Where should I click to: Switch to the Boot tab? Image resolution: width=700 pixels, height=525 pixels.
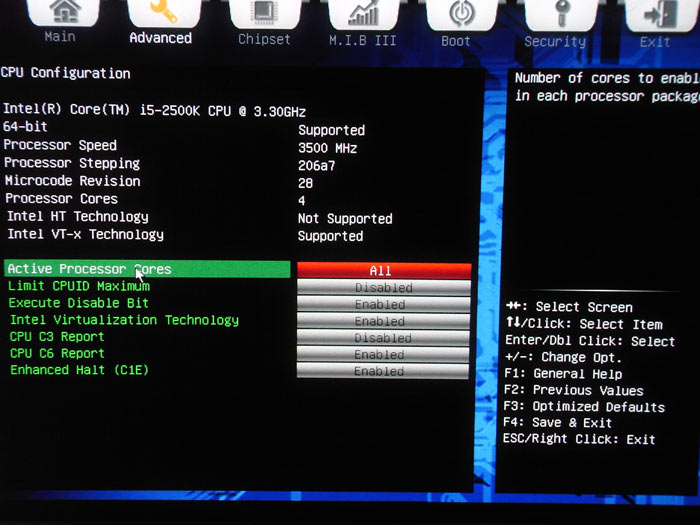pyautogui.click(x=455, y=41)
